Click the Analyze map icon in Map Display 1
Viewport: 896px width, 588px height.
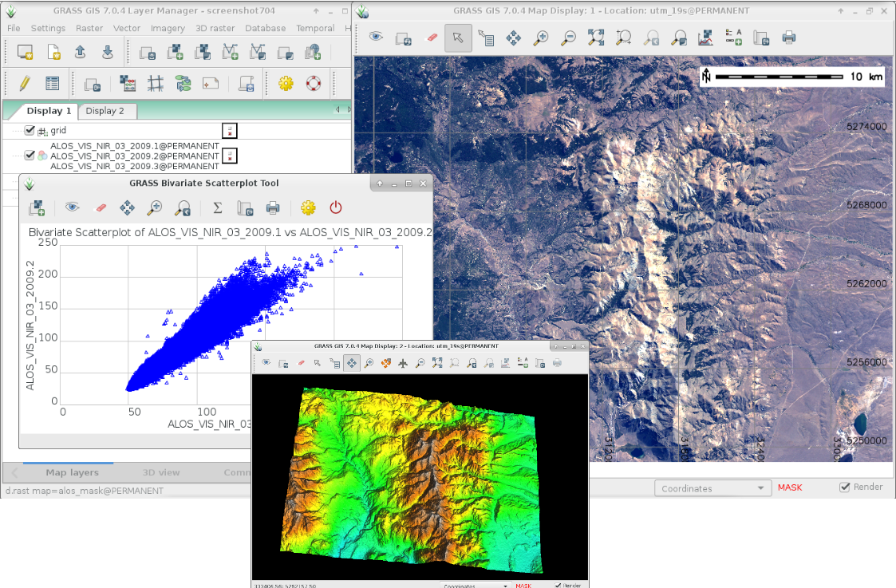[705, 37]
